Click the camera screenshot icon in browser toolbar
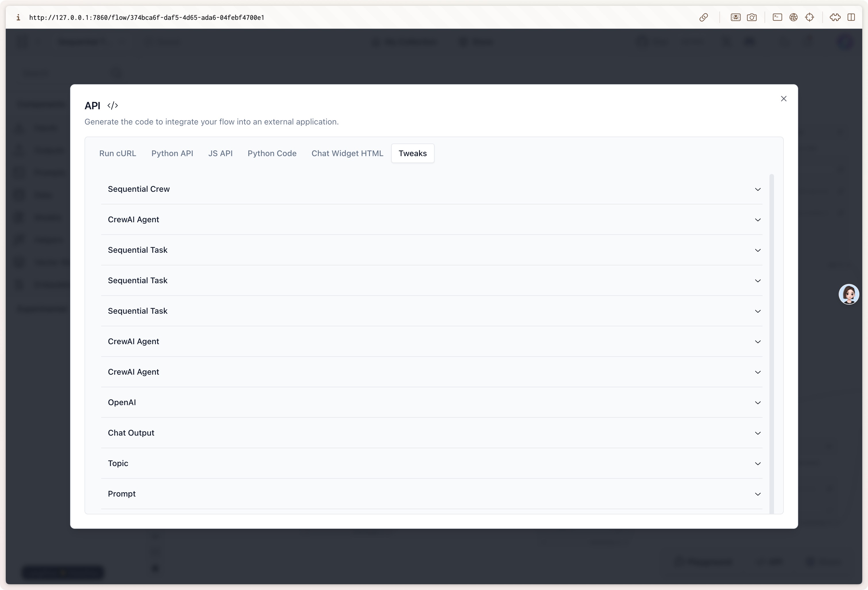The height and width of the screenshot is (590, 868). (x=752, y=18)
